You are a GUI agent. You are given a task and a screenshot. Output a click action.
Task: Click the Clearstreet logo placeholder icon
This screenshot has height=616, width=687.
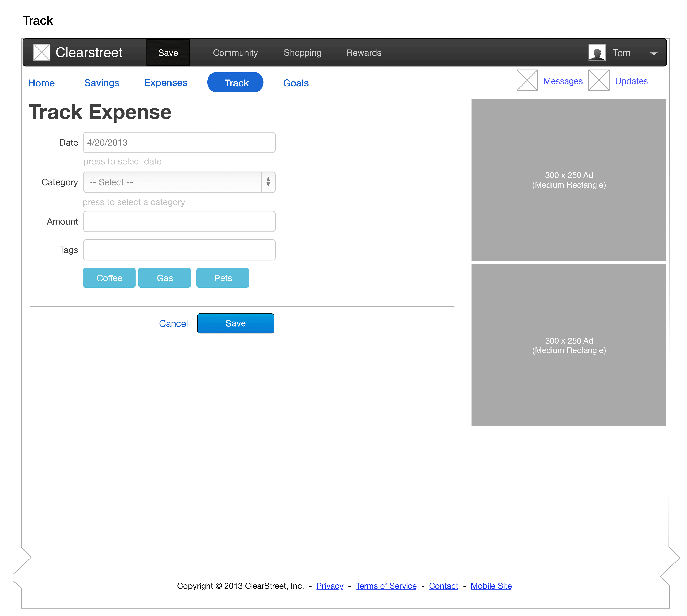(42, 52)
